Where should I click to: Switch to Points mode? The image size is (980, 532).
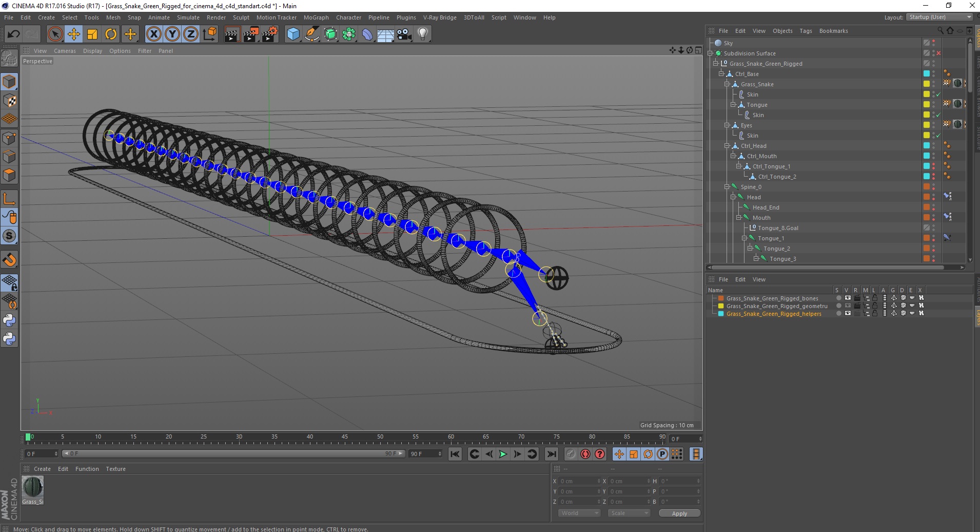click(9, 138)
